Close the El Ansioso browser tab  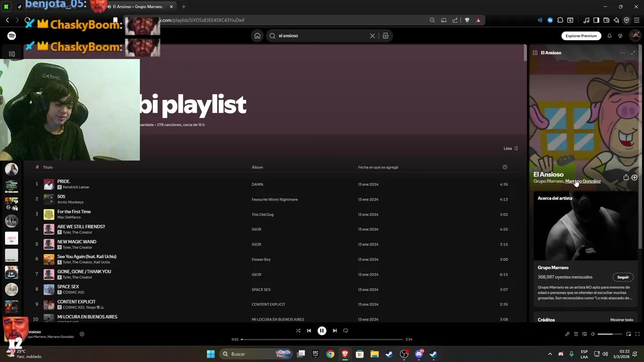click(x=171, y=7)
